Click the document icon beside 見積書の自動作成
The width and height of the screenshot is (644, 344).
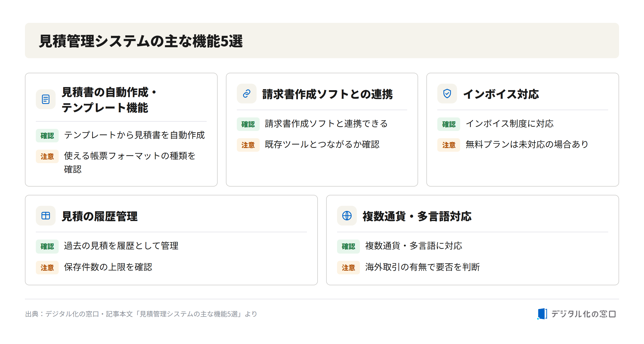[46, 99]
